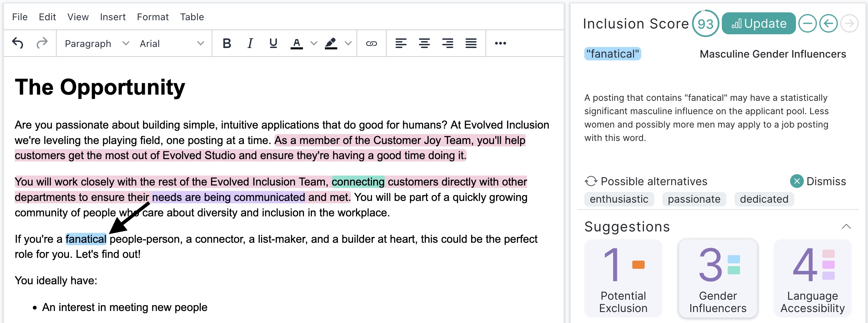
Task: Select highlighted word 'fanatical' in document
Action: pos(86,239)
